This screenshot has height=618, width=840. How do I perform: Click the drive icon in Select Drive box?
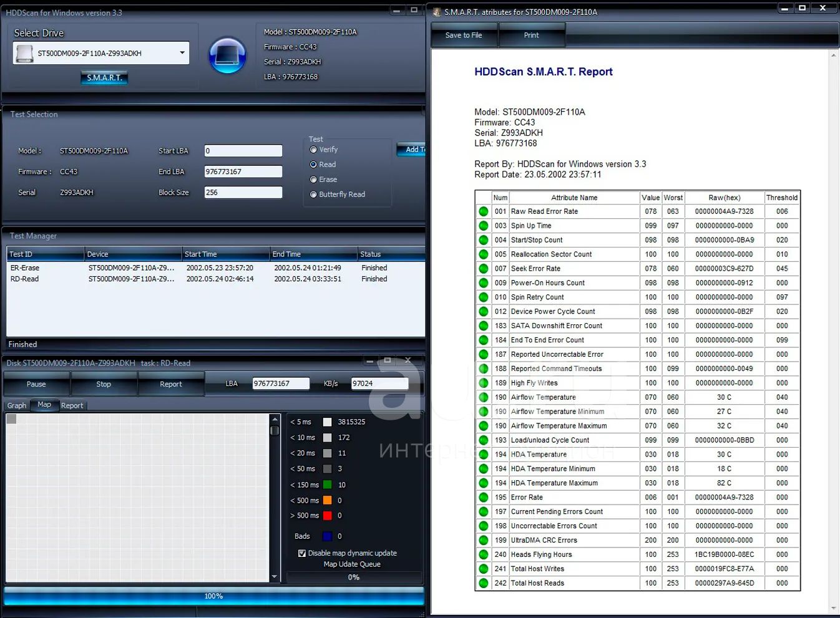pyautogui.click(x=24, y=54)
